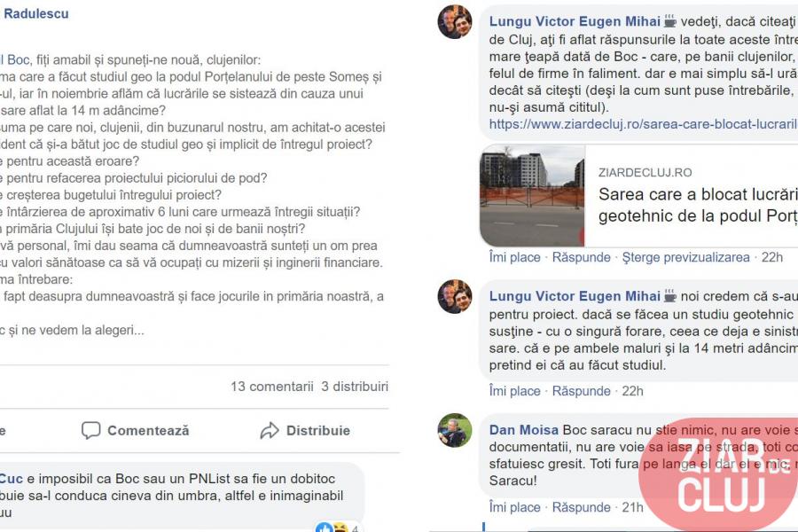
Task: Open the Radulescu profile name link
Action: [x=35, y=14]
